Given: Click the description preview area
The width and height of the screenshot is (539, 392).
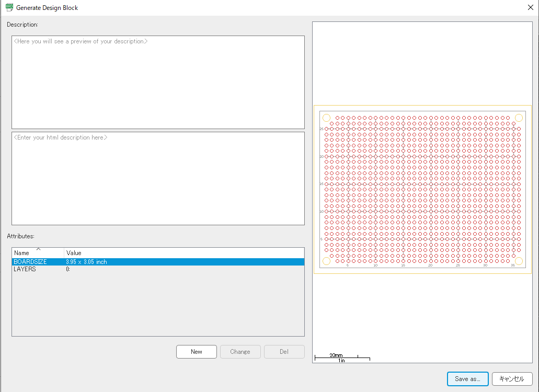Looking at the screenshot, I should pos(158,82).
